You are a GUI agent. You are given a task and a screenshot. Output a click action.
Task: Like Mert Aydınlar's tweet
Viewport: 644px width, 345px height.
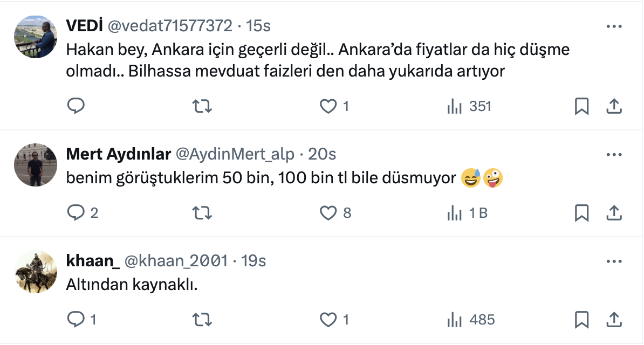pyautogui.click(x=328, y=213)
